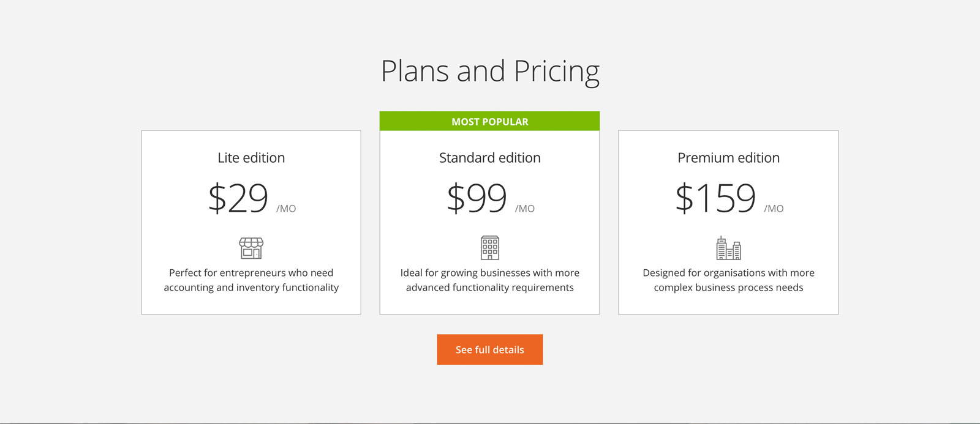
Task: Click the skyscrapers icon in Premium edition
Action: 729,248
